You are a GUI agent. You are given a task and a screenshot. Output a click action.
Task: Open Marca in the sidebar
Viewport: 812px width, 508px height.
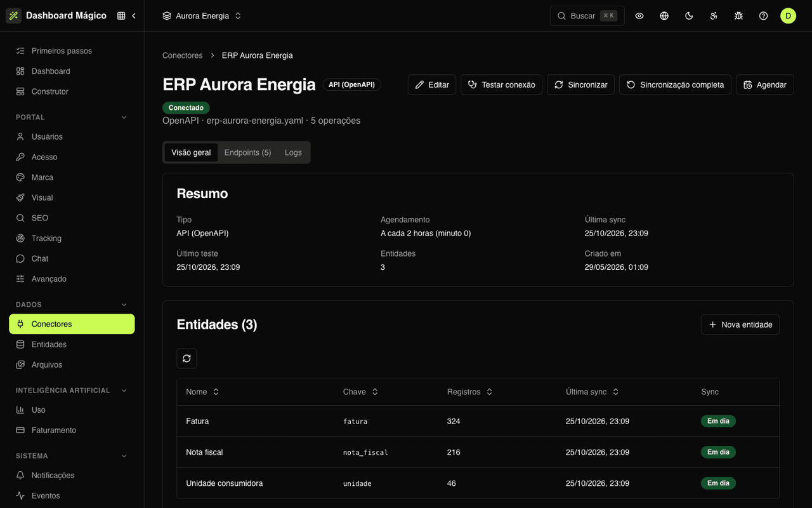click(x=72, y=177)
